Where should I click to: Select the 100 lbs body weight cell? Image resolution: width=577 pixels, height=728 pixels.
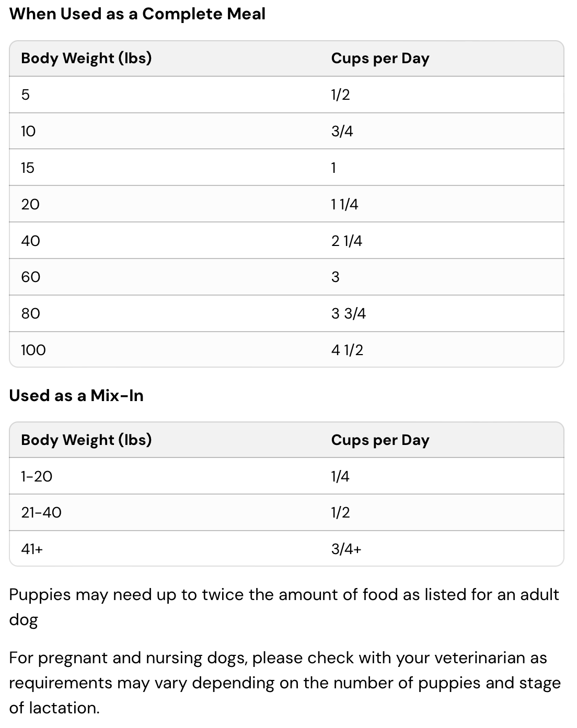point(33,350)
